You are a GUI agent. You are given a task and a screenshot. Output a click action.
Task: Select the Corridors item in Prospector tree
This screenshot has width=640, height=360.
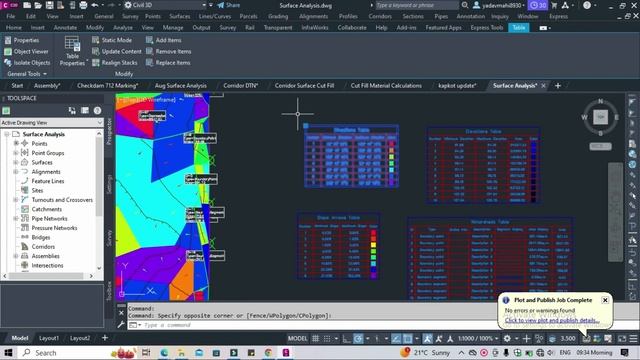pos(43,247)
